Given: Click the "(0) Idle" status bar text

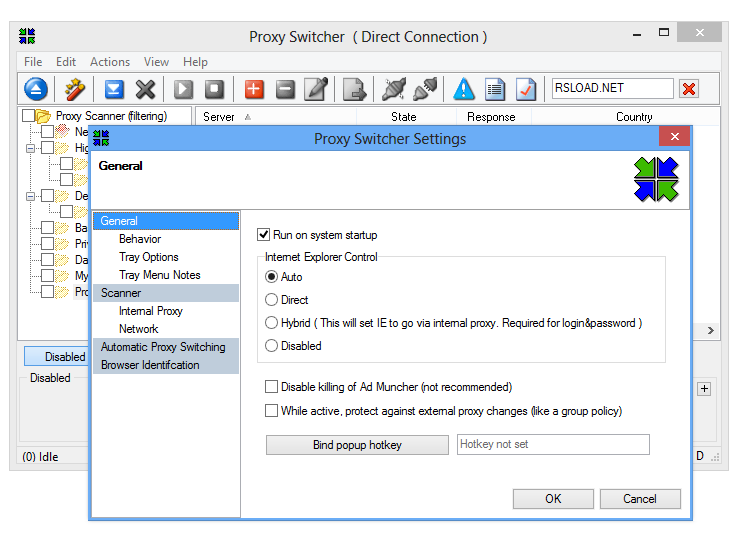Looking at the screenshot, I should click(40, 457).
